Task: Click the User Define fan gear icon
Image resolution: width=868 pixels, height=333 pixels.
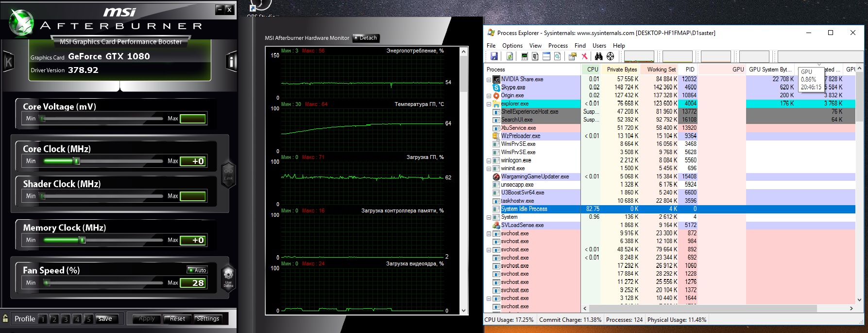Action: pyautogui.click(x=228, y=276)
